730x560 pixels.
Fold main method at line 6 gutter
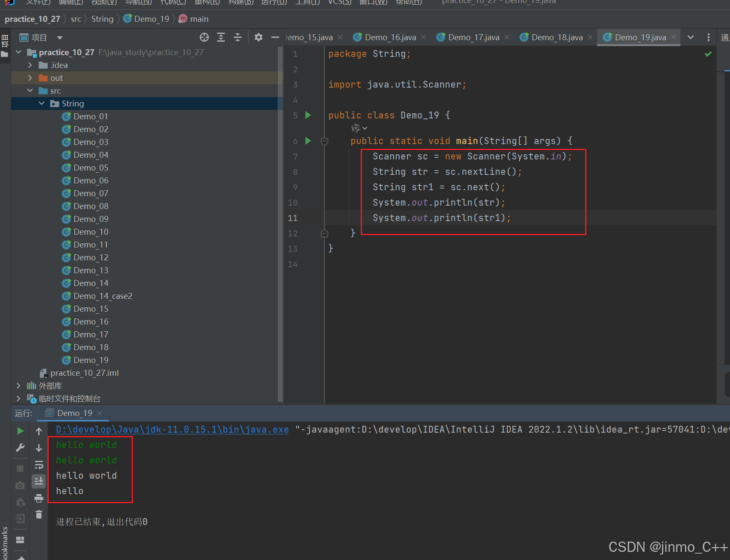tap(324, 141)
